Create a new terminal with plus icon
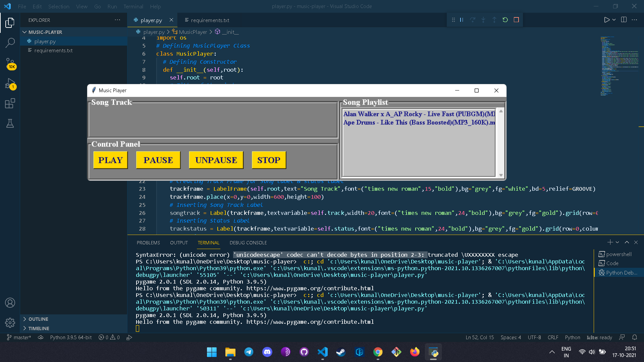Screen dimensions: 644x362 [x=610, y=242]
